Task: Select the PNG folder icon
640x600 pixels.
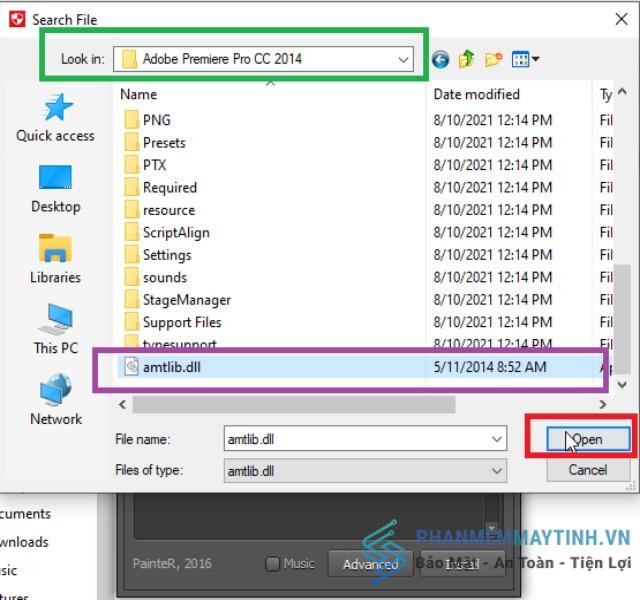Action: 131,120
